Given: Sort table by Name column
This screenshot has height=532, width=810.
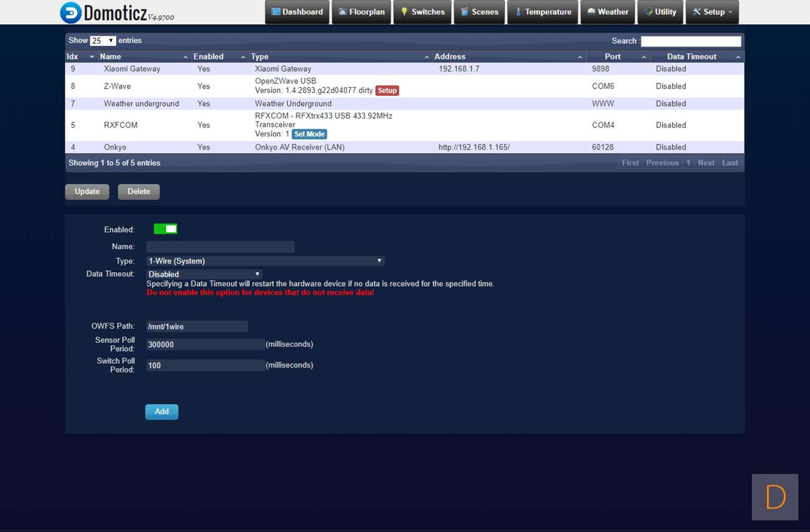Looking at the screenshot, I should pyautogui.click(x=144, y=57).
